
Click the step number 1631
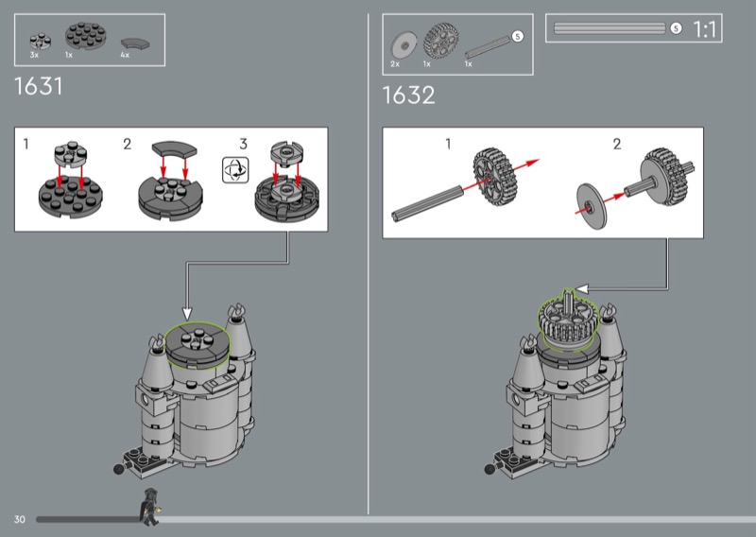[x=39, y=87]
